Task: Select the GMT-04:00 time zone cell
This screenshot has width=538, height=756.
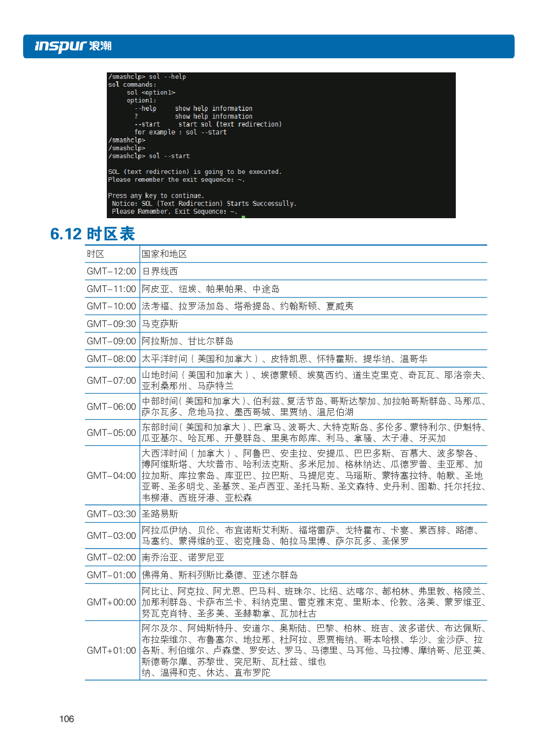Action: 111,476
